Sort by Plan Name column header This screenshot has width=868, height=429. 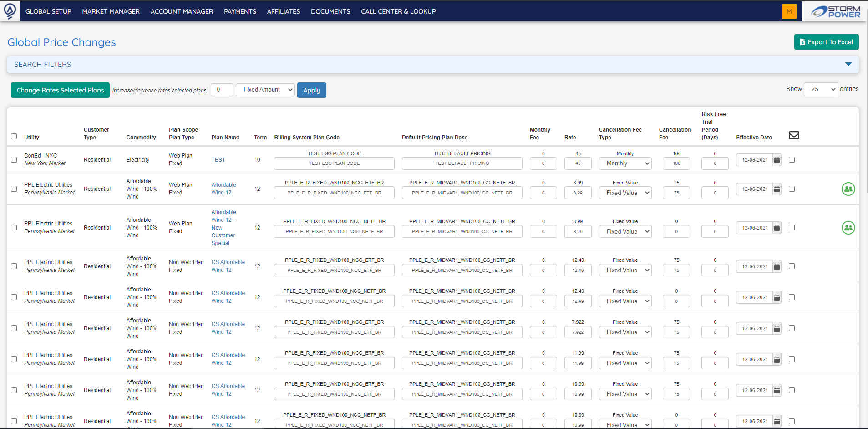225,138
